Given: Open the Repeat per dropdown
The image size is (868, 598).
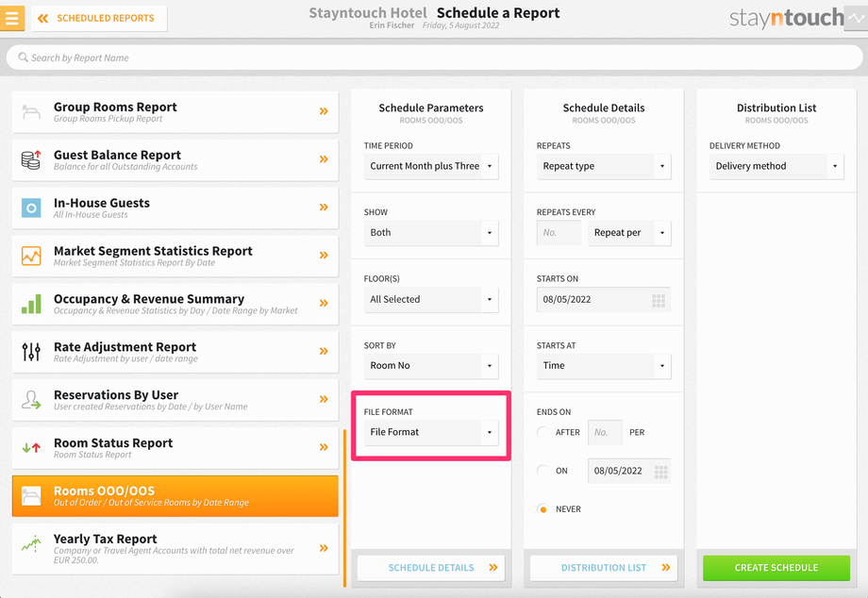Looking at the screenshot, I should point(629,233).
